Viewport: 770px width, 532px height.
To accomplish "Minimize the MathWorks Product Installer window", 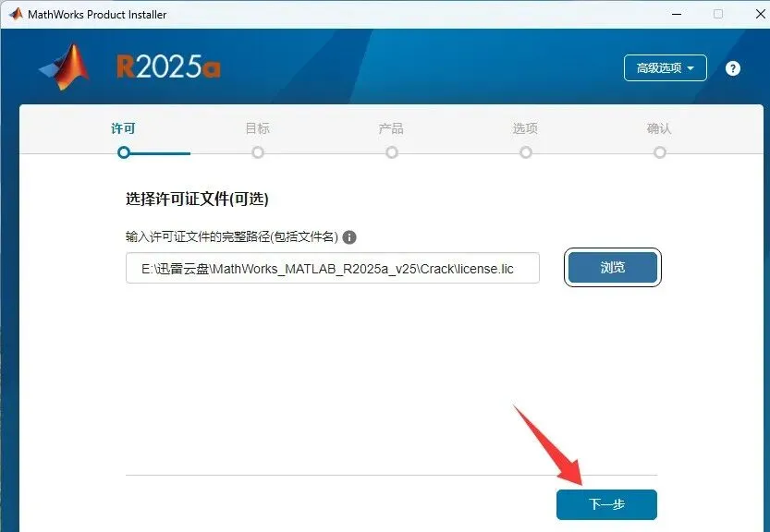I will [x=677, y=14].
